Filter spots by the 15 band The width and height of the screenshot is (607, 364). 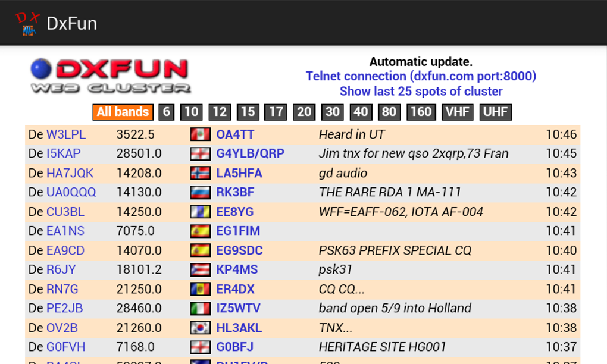click(248, 112)
